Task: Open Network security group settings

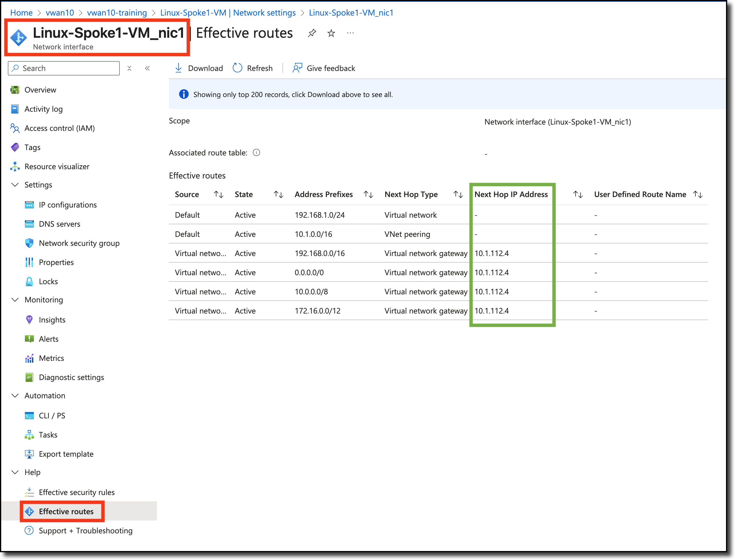Action: [79, 243]
